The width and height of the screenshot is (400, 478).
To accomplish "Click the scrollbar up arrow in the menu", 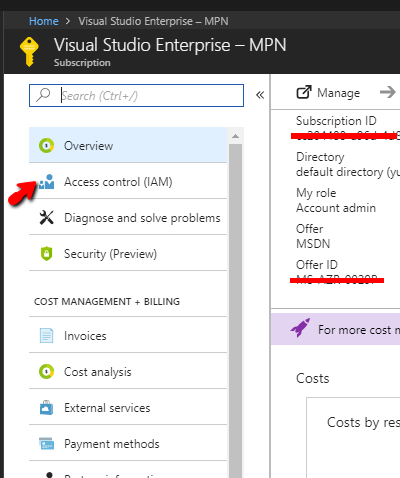I will tap(235, 136).
